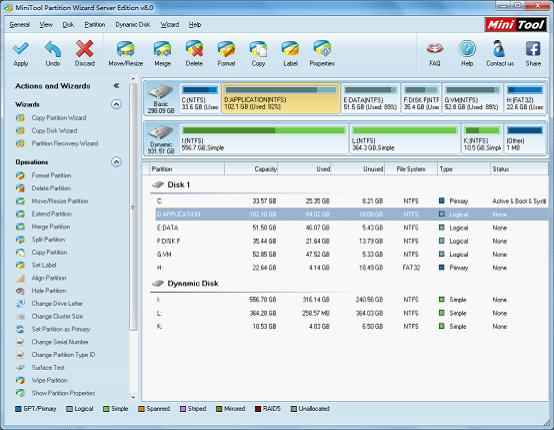
Task: Click the Discard red X icon
Action: point(84,49)
